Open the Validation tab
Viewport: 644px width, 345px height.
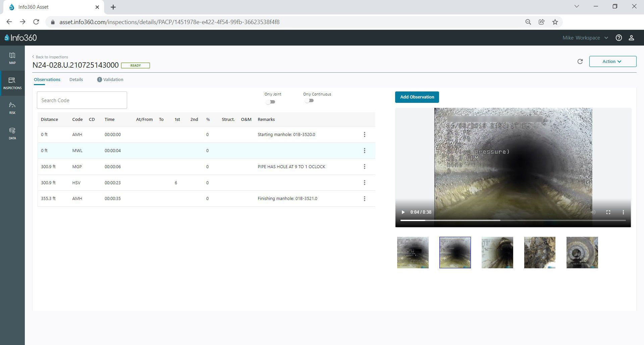(113, 79)
